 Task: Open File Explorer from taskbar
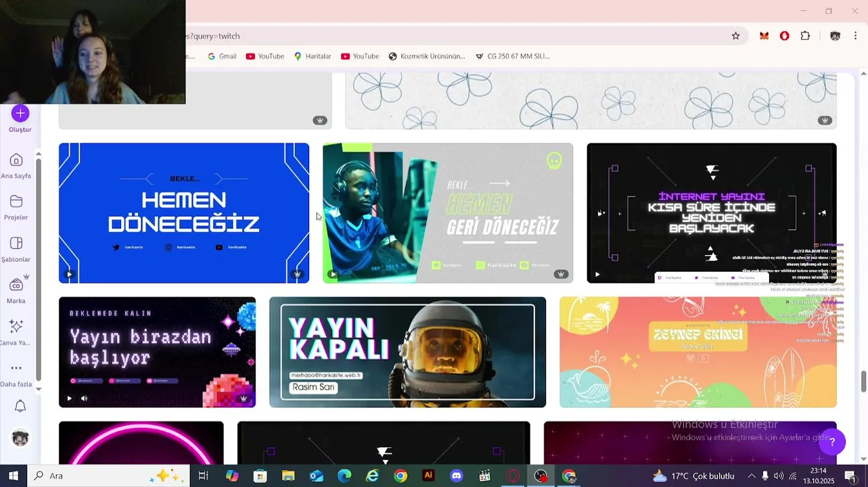[288, 476]
